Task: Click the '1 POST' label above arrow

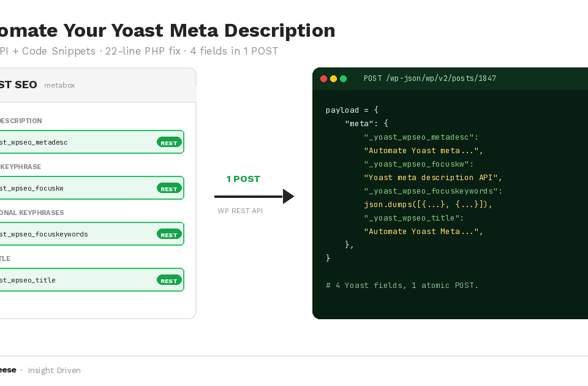Action: pos(243,179)
